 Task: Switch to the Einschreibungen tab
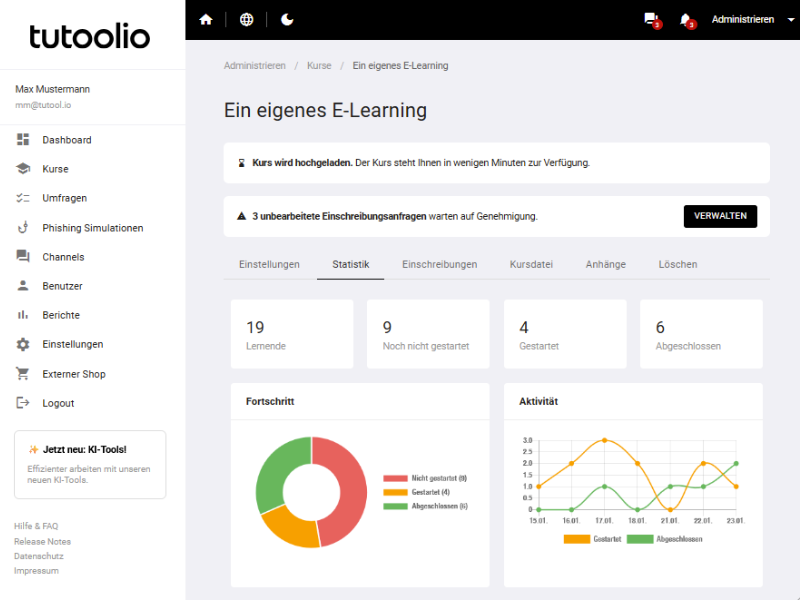coord(439,264)
